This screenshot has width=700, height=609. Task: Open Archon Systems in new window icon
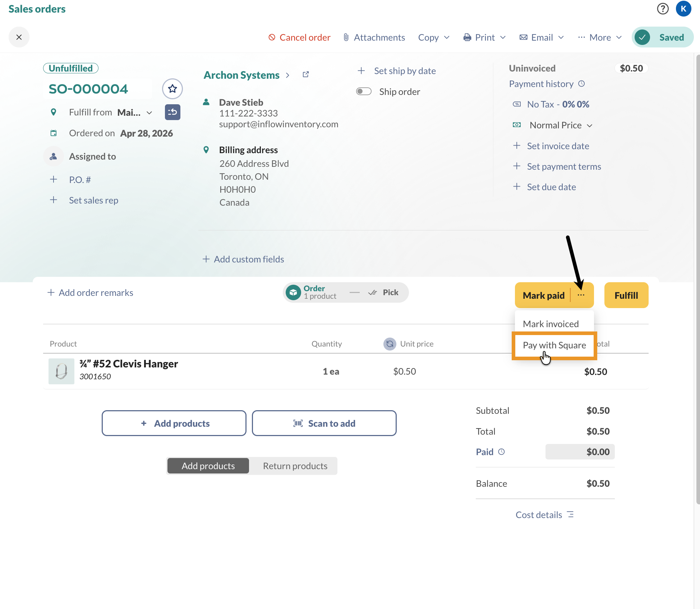tap(306, 74)
